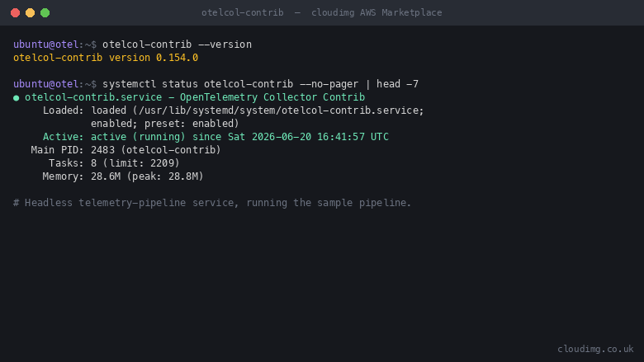Click the window title otelcol-contrib text
Screen dimensions: 644x362
pyautogui.click(x=242, y=12)
